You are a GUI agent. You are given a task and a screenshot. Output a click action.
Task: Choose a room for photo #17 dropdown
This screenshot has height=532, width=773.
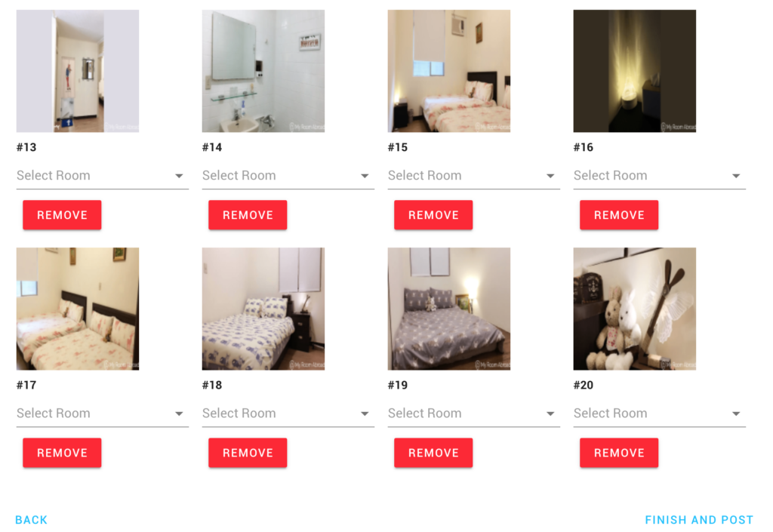click(x=102, y=414)
